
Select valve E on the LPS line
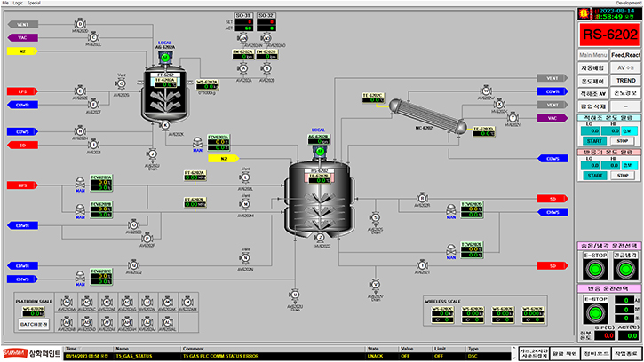click(x=80, y=91)
